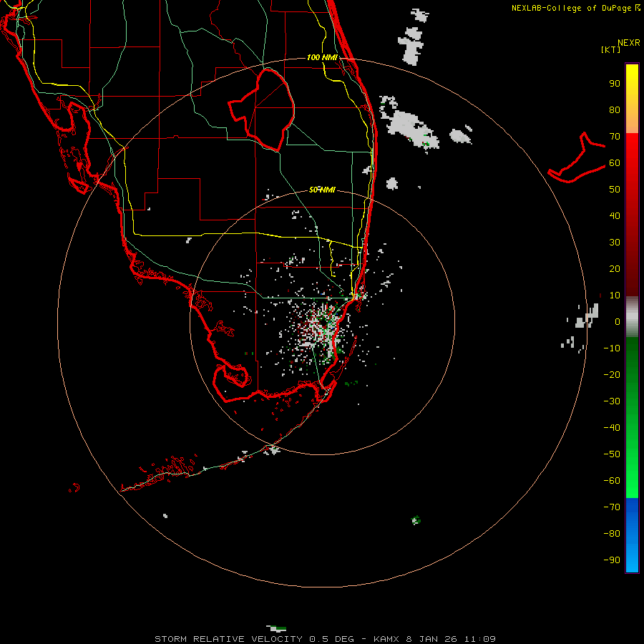The height and width of the screenshot is (644, 644).
Task: Click the -40 value on the velocity scale
Action: 612,428
